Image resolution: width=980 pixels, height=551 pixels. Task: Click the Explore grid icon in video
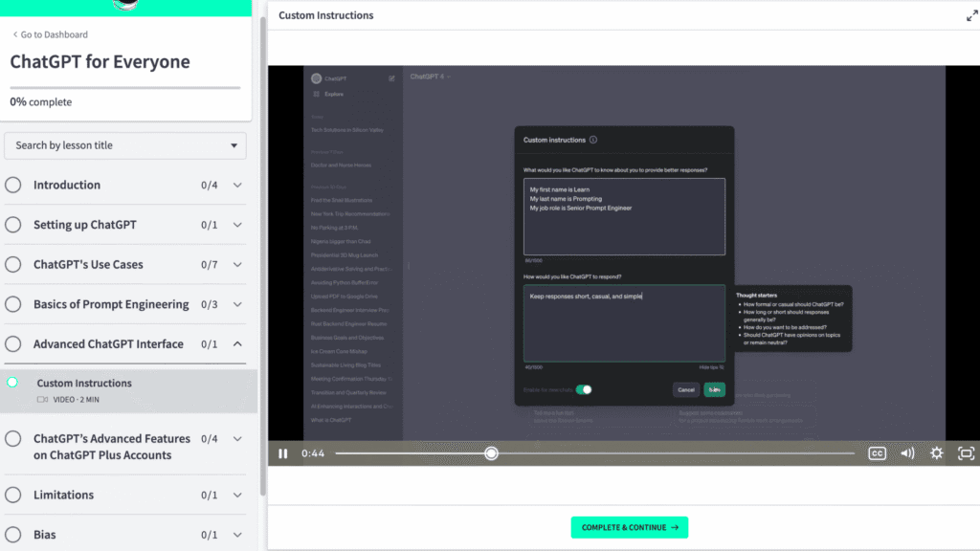[x=316, y=95]
